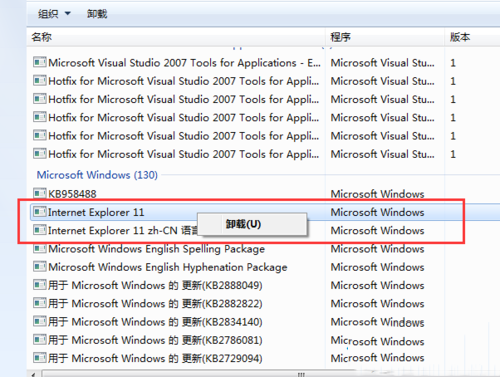Image resolution: width=500 pixels, height=377 pixels.
Task: Click the KB958488 update icon
Action: 40,193
